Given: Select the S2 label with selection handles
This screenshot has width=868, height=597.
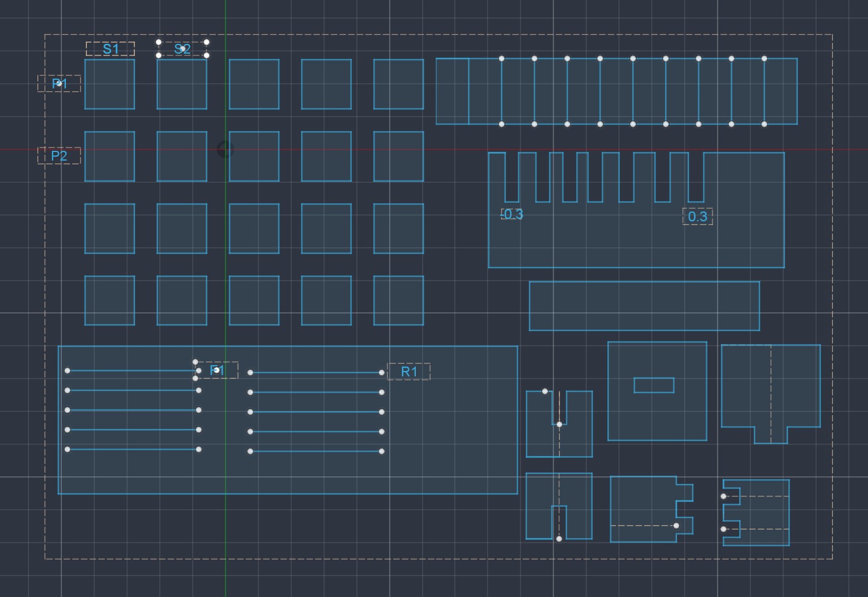Looking at the screenshot, I should point(183,49).
